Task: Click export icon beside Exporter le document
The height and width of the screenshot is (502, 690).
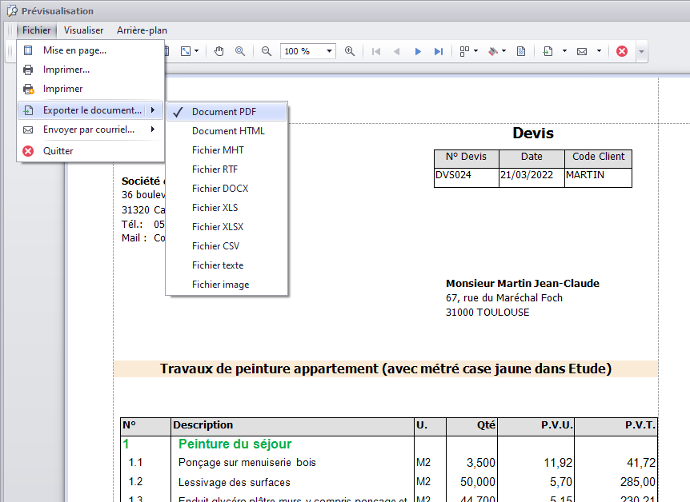Action: pos(28,110)
